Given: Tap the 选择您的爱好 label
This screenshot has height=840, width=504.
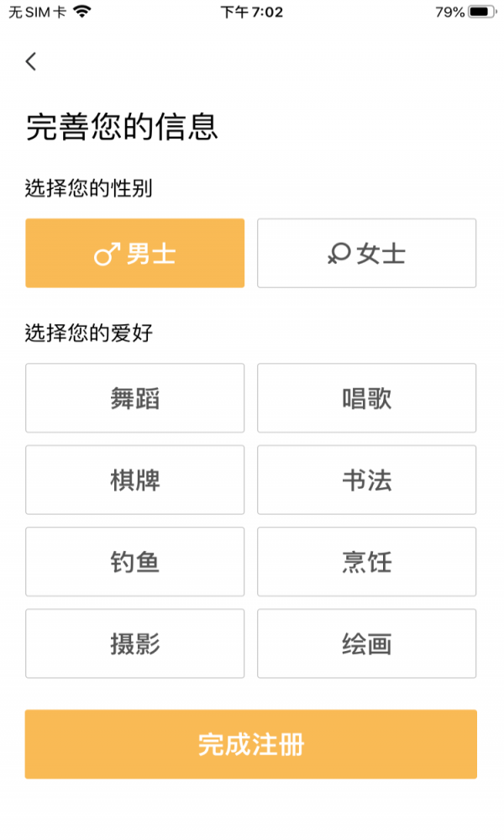Looking at the screenshot, I should pos(89,333).
